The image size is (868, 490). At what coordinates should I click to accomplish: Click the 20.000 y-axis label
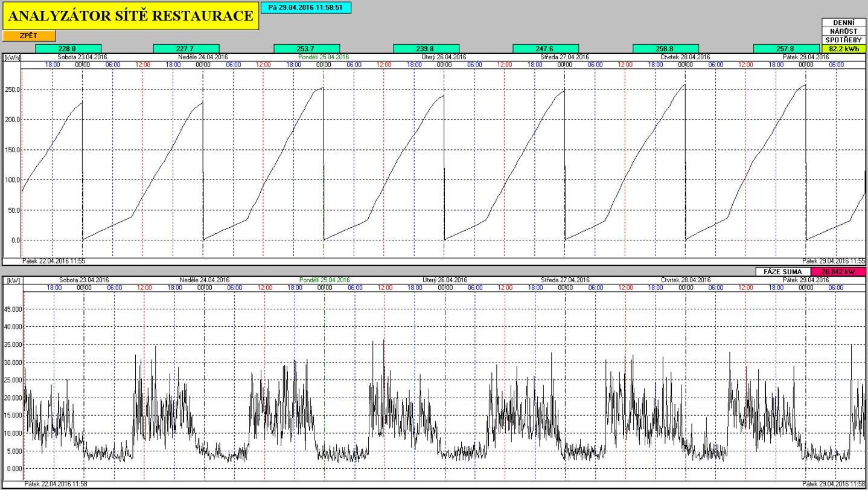[x=13, y=398]
